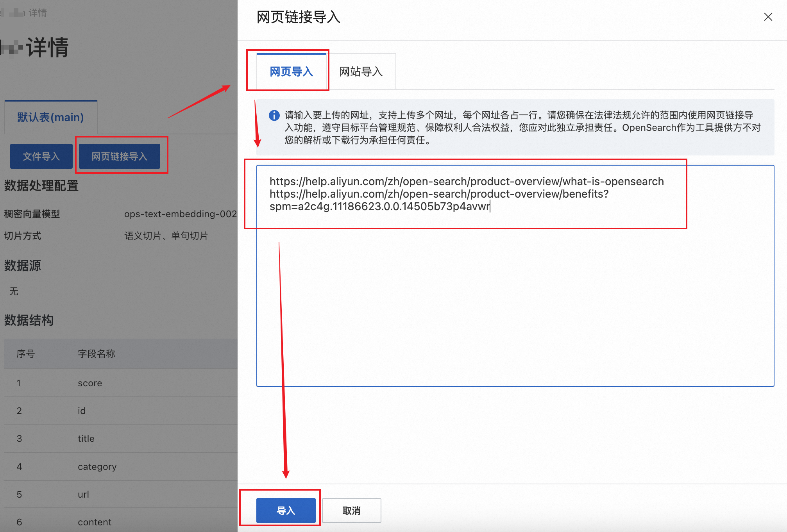
Task: Click the content field row
Action: coord(121,521)
